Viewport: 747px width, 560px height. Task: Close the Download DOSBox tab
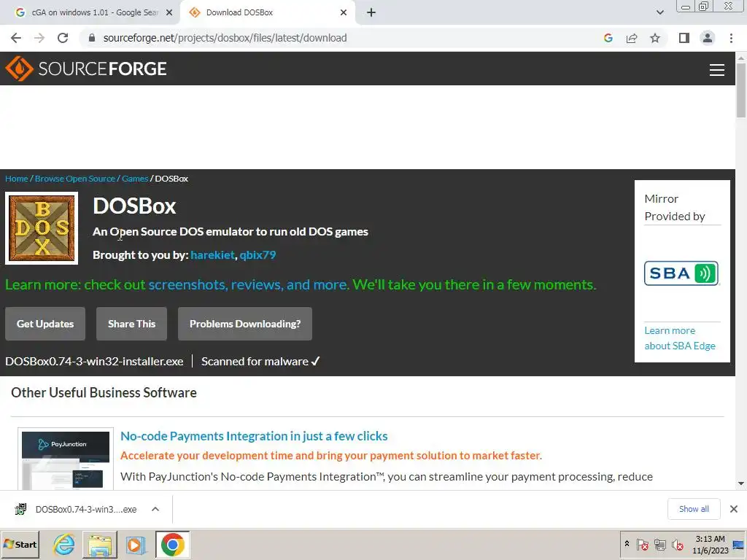click(344, 12)
